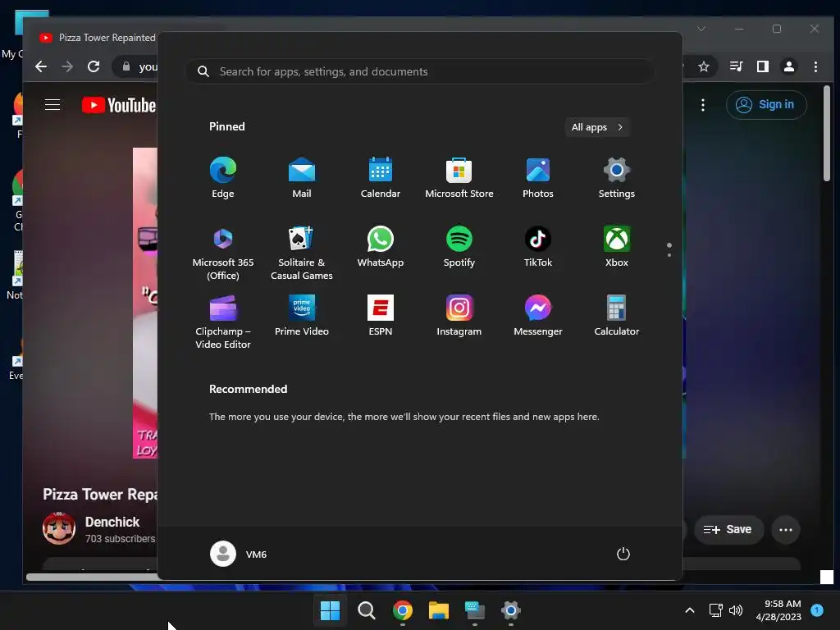
Task: Reload the YouTube page in Chrome
Action: tap(94, 66)
